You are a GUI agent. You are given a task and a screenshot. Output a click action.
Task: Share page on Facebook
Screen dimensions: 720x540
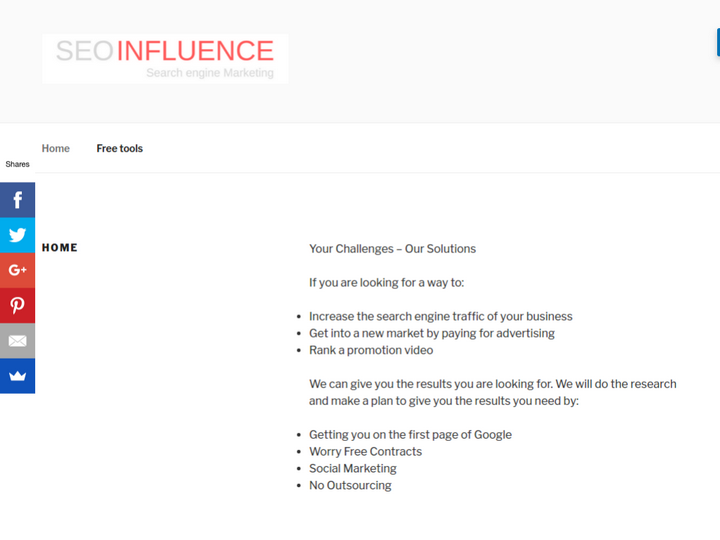pos(17,200)
